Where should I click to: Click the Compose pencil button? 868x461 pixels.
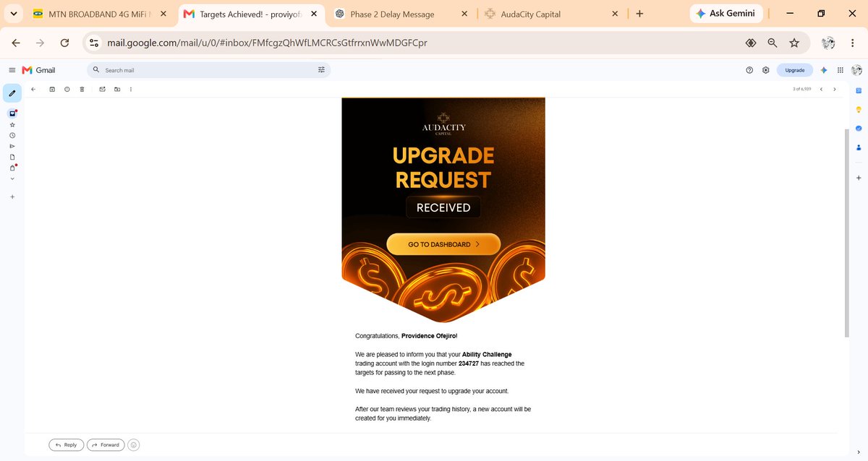click(12, 93)
